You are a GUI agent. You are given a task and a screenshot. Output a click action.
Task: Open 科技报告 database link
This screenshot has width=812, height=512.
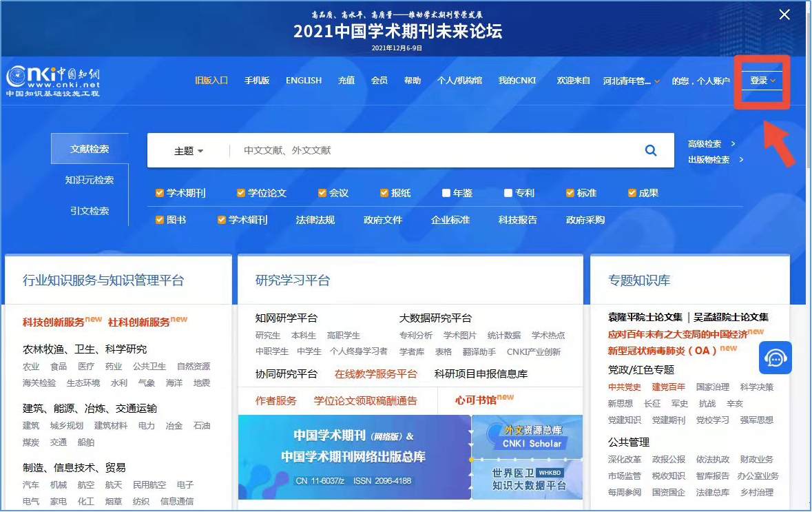pyautogui.click(x=518, y=220)
